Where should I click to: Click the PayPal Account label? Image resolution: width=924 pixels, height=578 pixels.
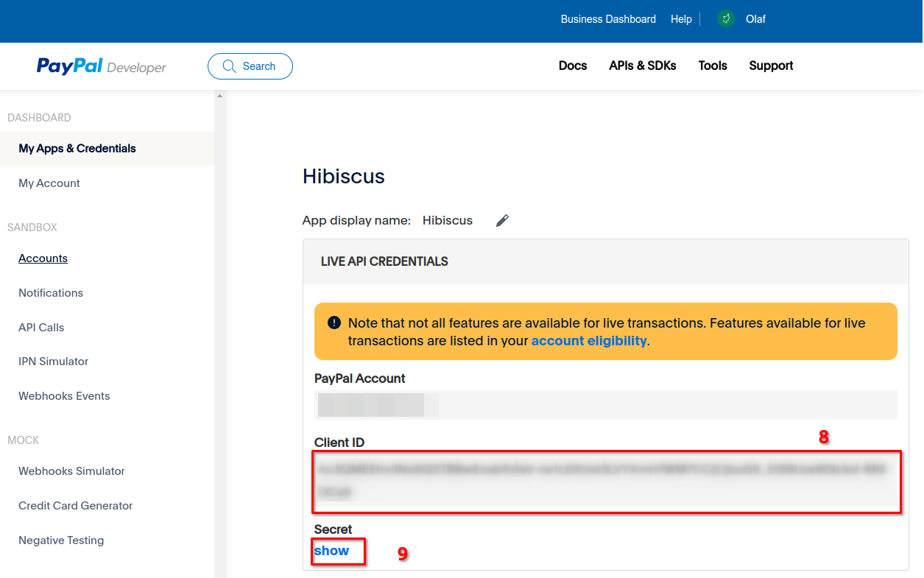click(360, 378)
